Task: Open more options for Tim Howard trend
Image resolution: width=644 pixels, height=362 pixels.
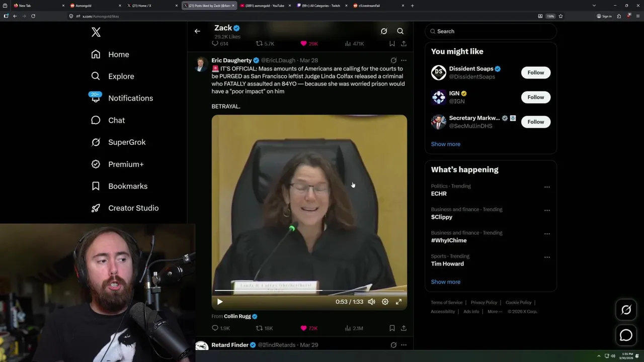Action: [x=547, y=257]
